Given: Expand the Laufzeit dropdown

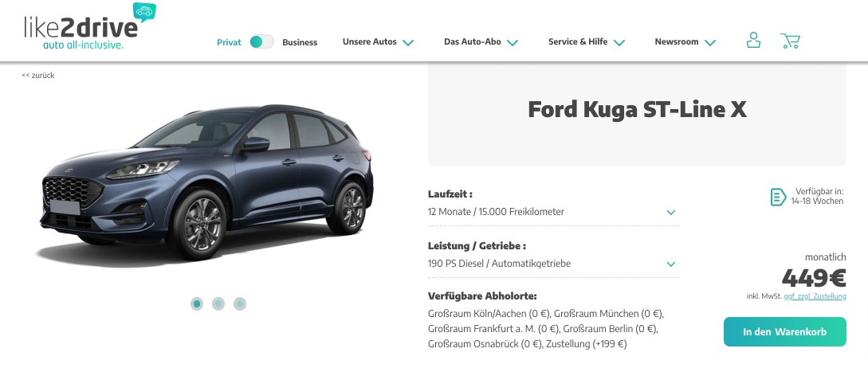Looking at the screenshot, I should pos(553,212).
